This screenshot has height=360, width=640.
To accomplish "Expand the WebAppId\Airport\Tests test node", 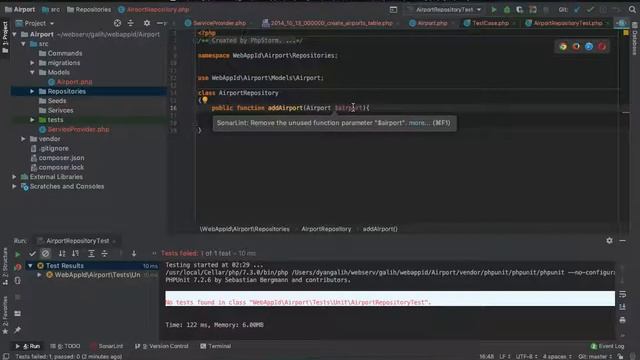I will click(x=39, y=275).
